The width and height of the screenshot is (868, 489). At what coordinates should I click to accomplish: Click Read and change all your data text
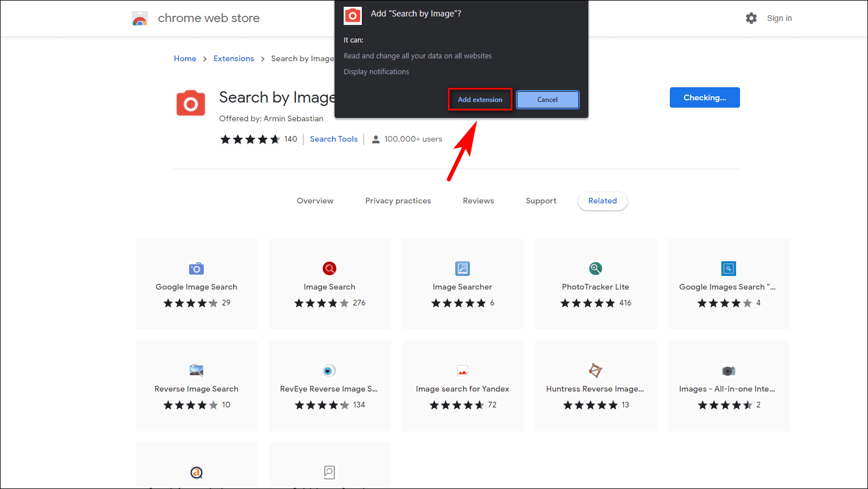[418, 56]
